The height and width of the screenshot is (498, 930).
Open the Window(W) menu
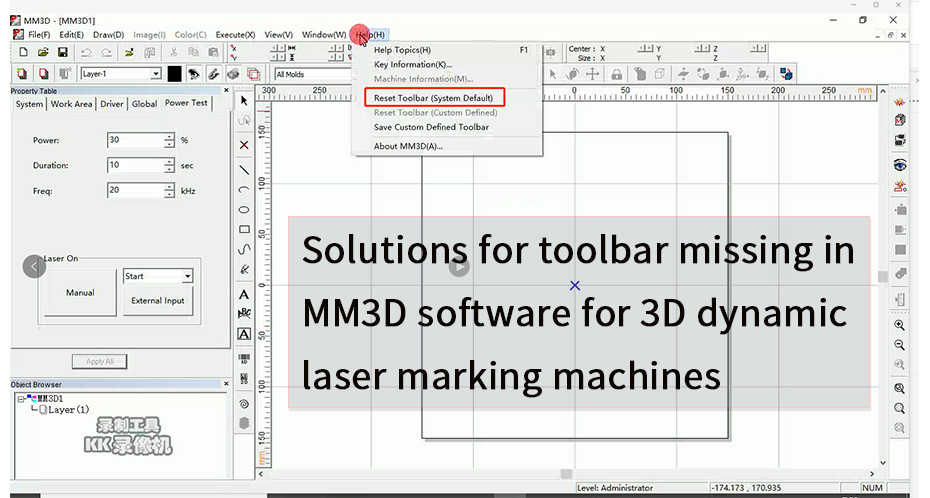(x=324, y=34)
